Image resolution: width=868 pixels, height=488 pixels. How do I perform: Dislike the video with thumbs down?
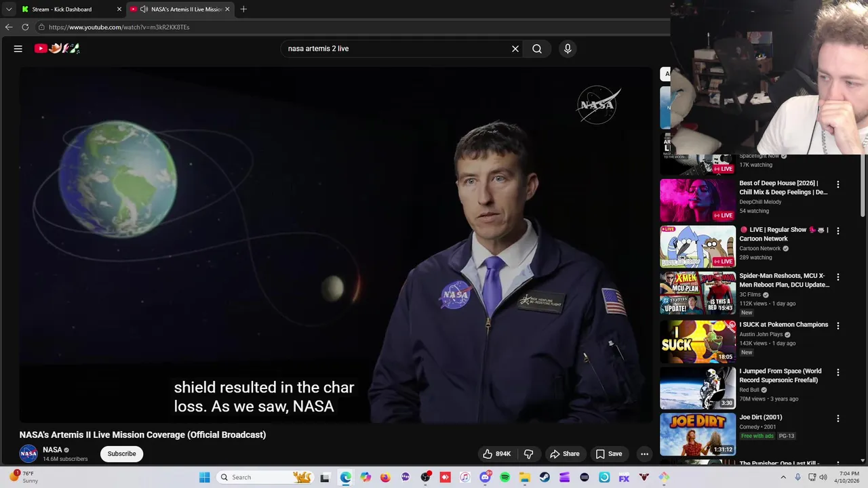pyautogui.click(x=529, y=454)
